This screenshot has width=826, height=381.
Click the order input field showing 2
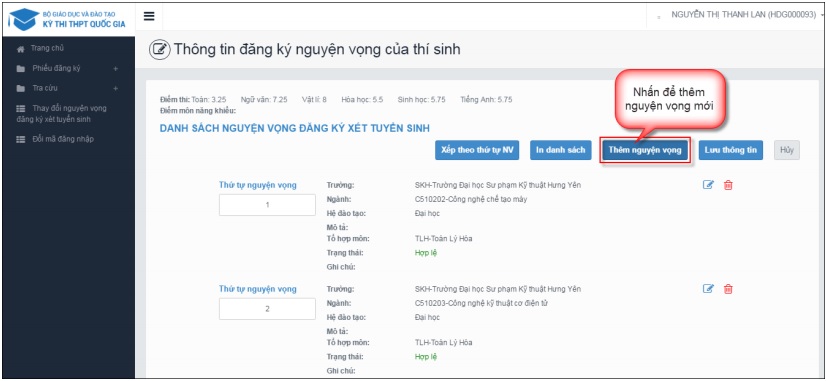[x=267, y=309]
